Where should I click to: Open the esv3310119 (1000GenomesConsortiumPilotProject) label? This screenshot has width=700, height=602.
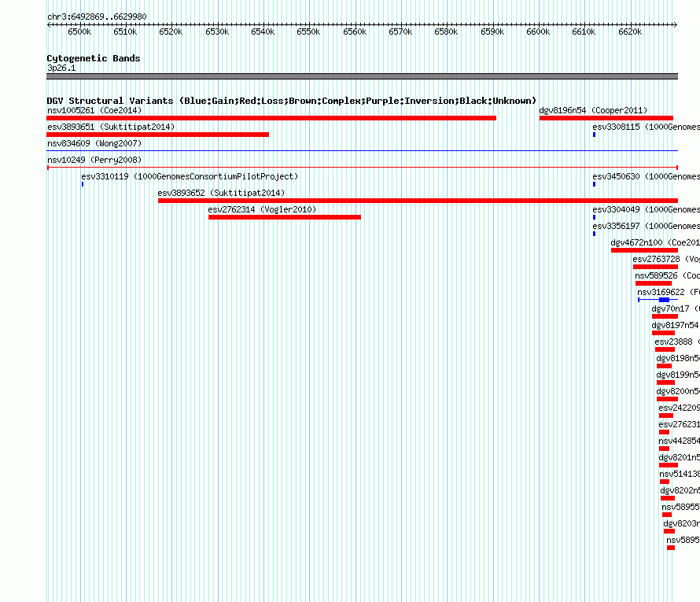[190, 176]
